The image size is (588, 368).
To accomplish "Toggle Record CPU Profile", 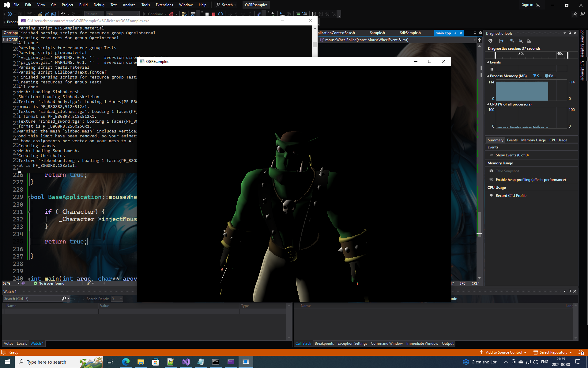I will (511, 196).
